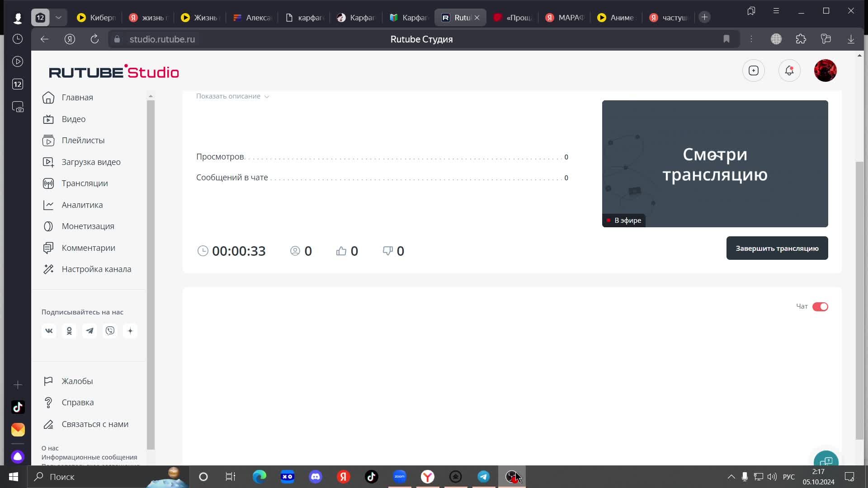868x488 pixels.
Task: Open the notifications bell
Action: coord(789,70)
